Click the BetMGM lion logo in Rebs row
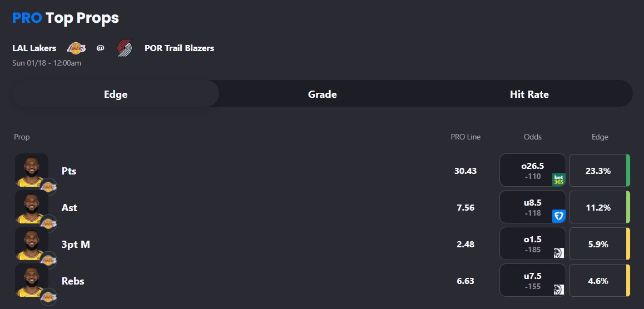The image size is (644, 309). pyautogui.click(x=558, y=290)
